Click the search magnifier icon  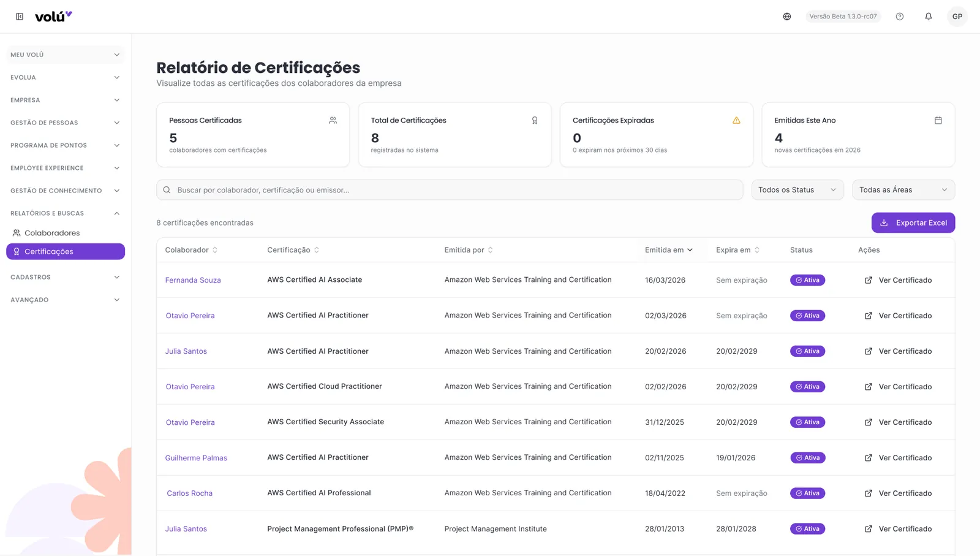click(167, 190)
